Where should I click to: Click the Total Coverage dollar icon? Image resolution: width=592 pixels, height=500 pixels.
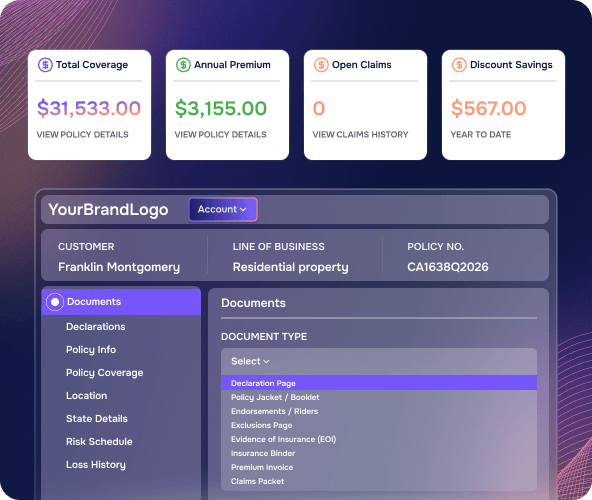point(45,65)
